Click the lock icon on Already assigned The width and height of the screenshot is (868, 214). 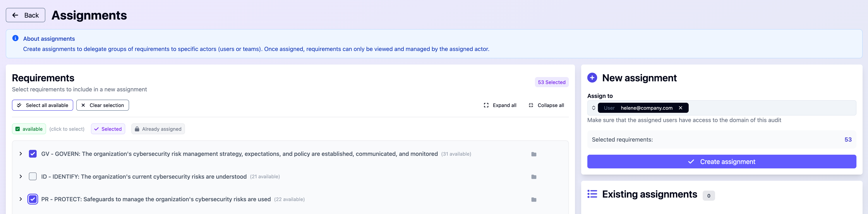pos(137,129)
